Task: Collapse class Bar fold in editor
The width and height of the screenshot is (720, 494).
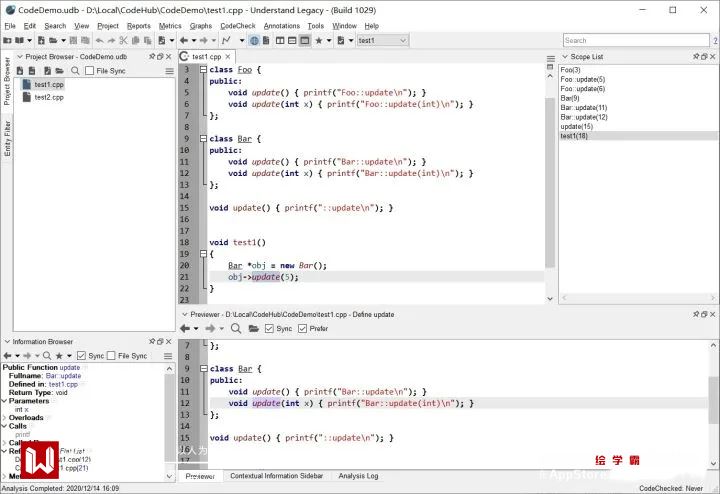Action: coord(203,138)
